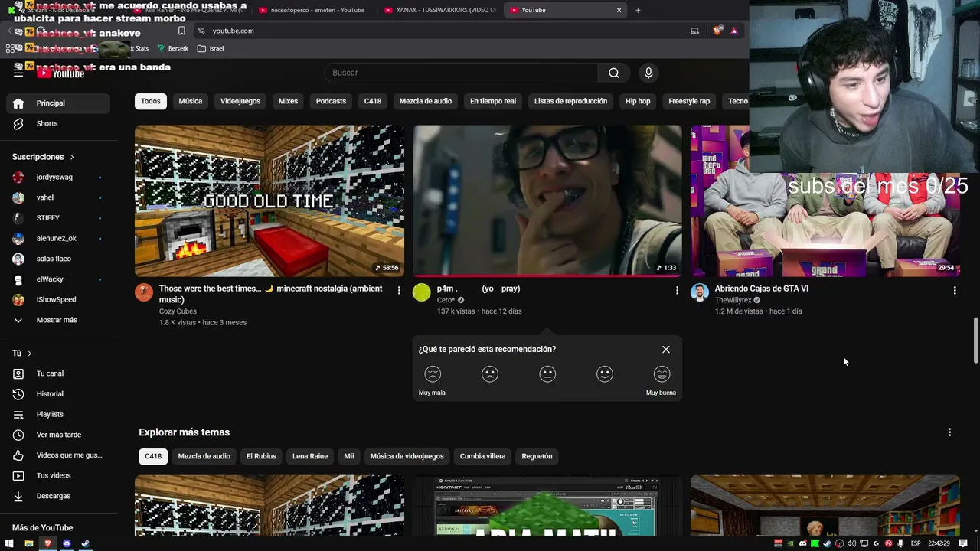Viewport: 980px width, 551px height.
Task: Select the neutral face rating
Action: [547, 374]
